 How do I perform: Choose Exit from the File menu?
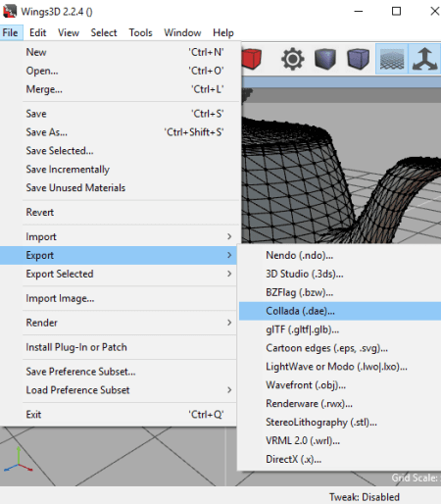point(119,415)
